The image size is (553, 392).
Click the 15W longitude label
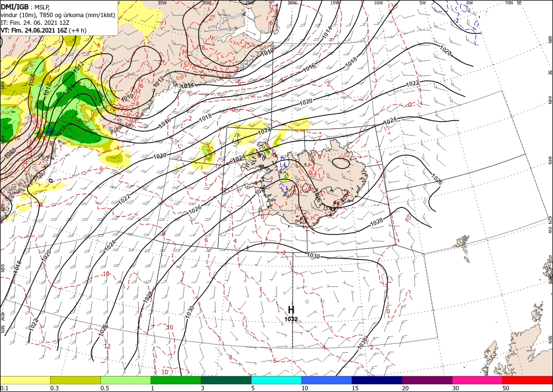(335, 3)
